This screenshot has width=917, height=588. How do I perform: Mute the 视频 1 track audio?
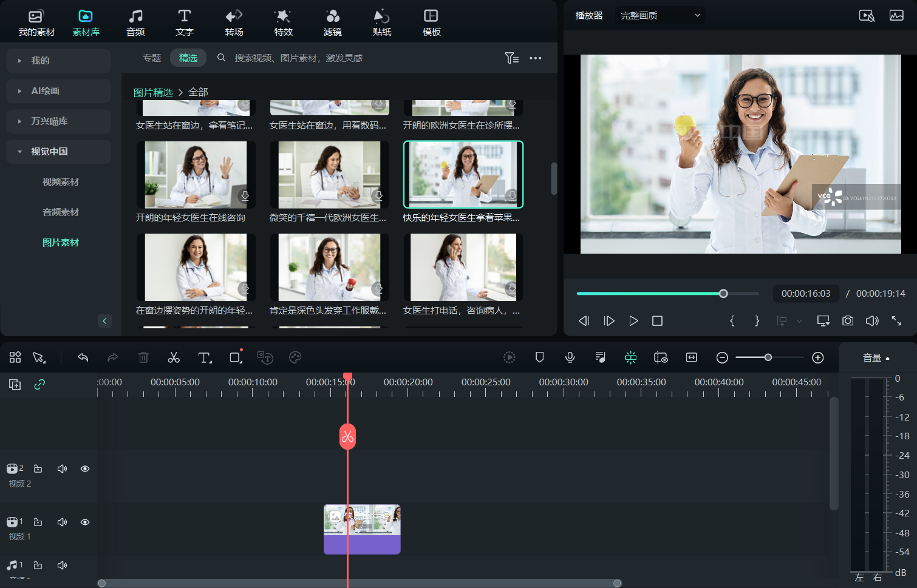coord(62,522)
